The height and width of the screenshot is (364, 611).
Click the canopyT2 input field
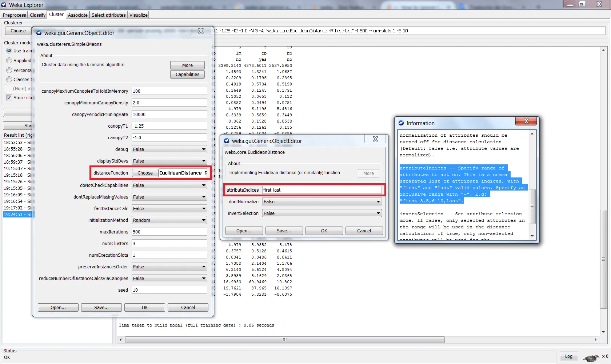pyautogui.click(x=169, y=137)
